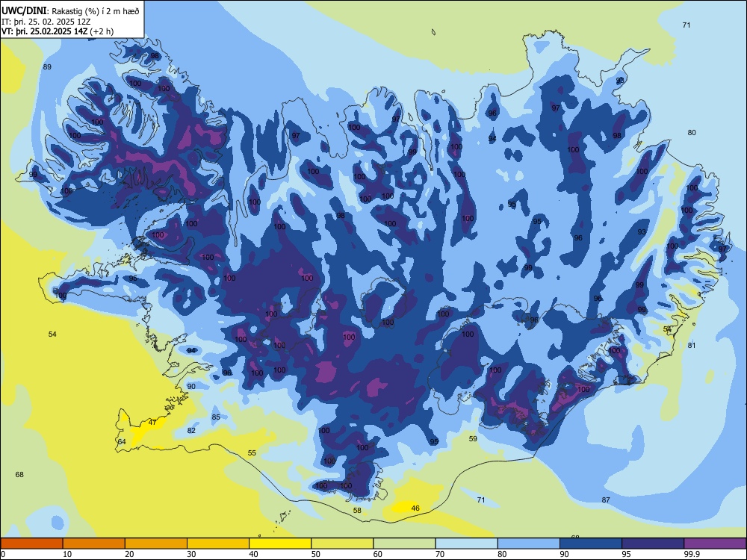Click the pale yellow 50–60 legend swatch
Screen dimensions: 747x560
[x=342, y=544]
